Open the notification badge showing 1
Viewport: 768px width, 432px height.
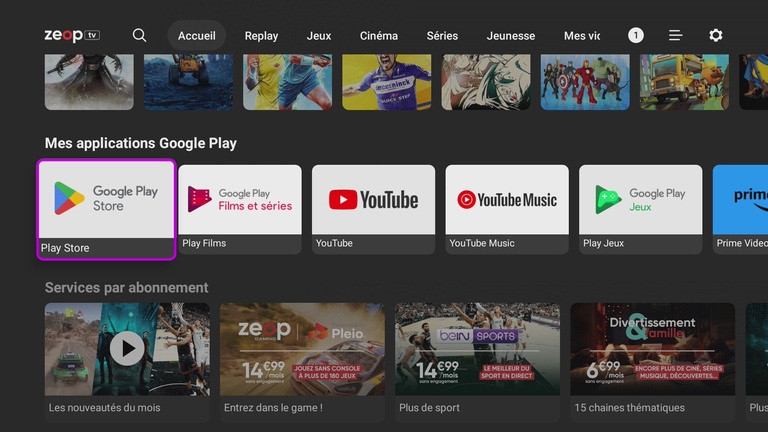(636, 35)
